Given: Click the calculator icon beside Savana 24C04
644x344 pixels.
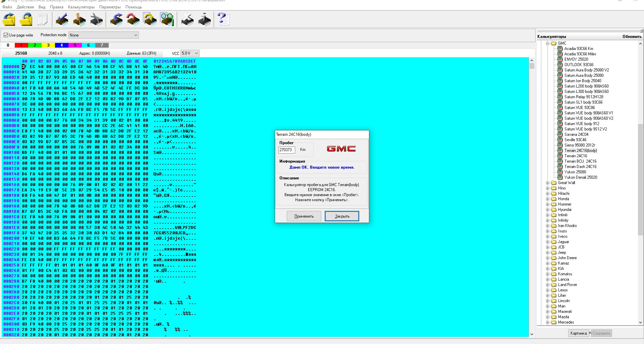Looking at the screenshot, I should pyautogui.click(x=560, y=134).
